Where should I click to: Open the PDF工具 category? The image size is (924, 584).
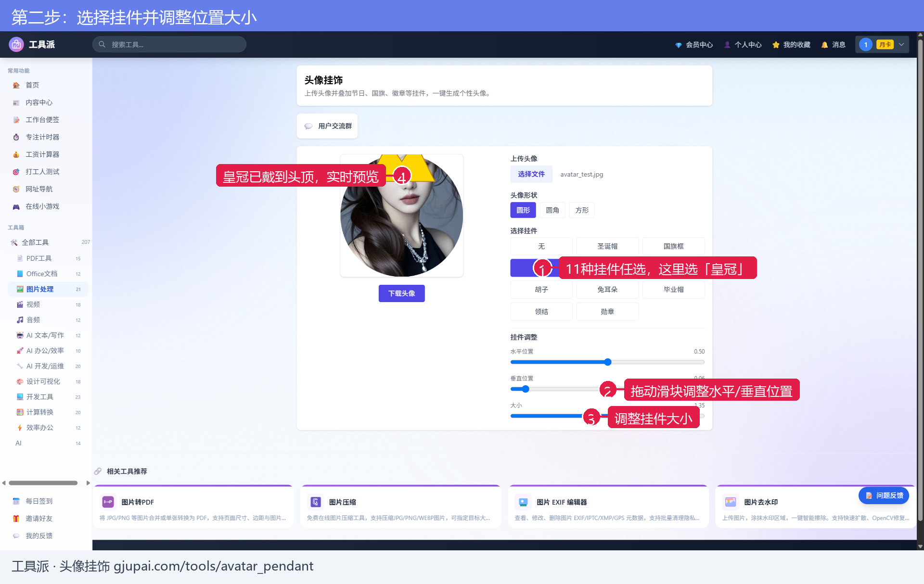point(48,258)
